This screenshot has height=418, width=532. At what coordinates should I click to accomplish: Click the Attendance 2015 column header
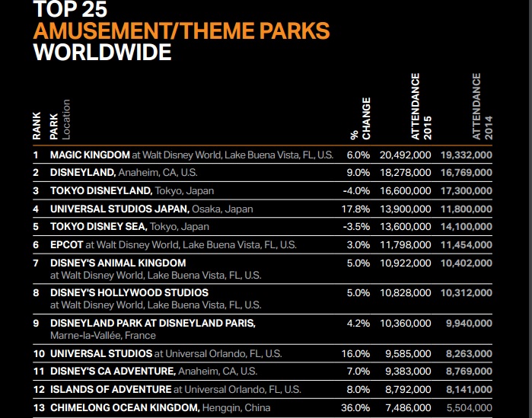pos(421,106)
